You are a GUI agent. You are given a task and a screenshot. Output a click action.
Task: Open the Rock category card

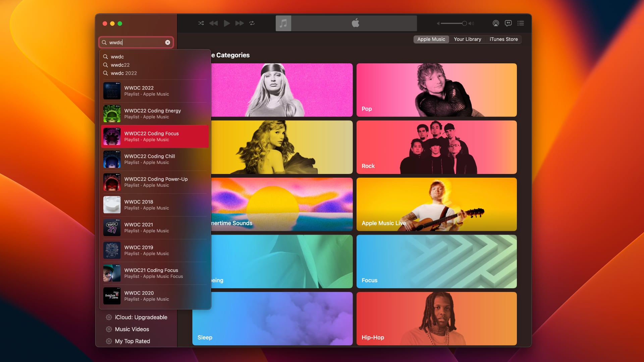[436, 147]
